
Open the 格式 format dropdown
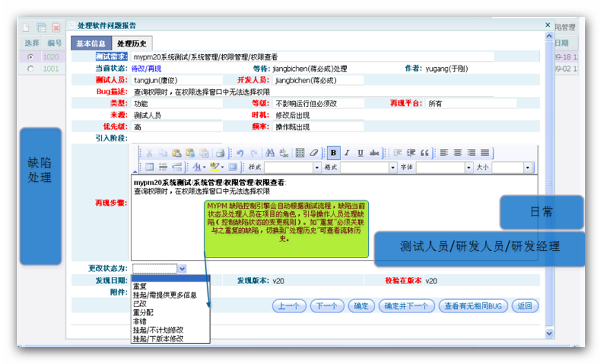click(x=392, y=168)
